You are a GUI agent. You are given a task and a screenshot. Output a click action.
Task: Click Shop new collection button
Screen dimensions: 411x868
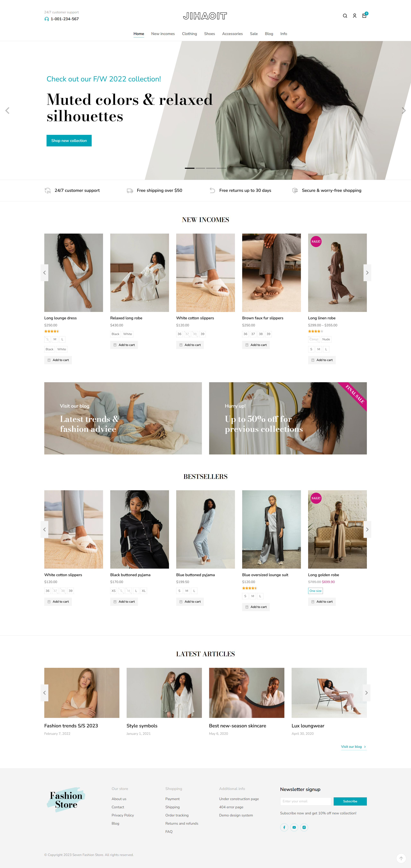[69, 140]
